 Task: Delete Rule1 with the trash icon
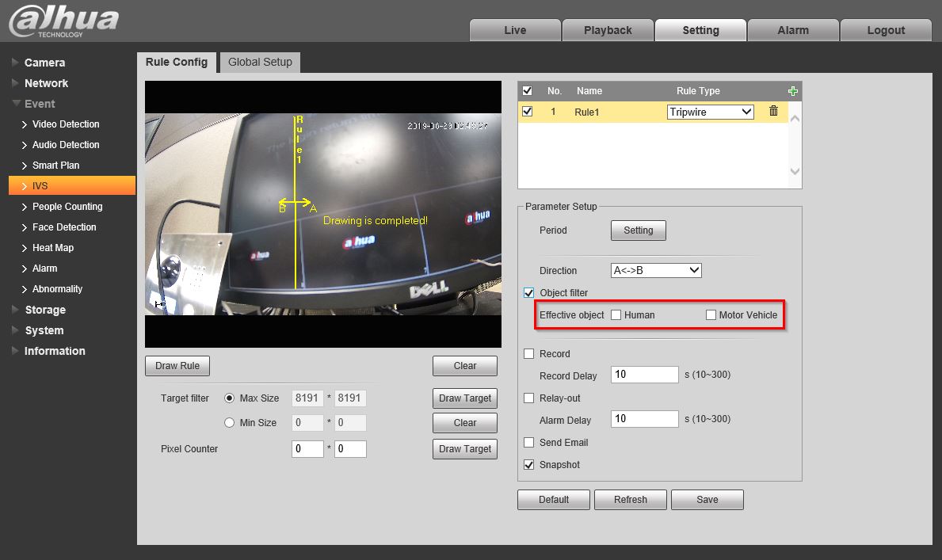click(774, 112)
